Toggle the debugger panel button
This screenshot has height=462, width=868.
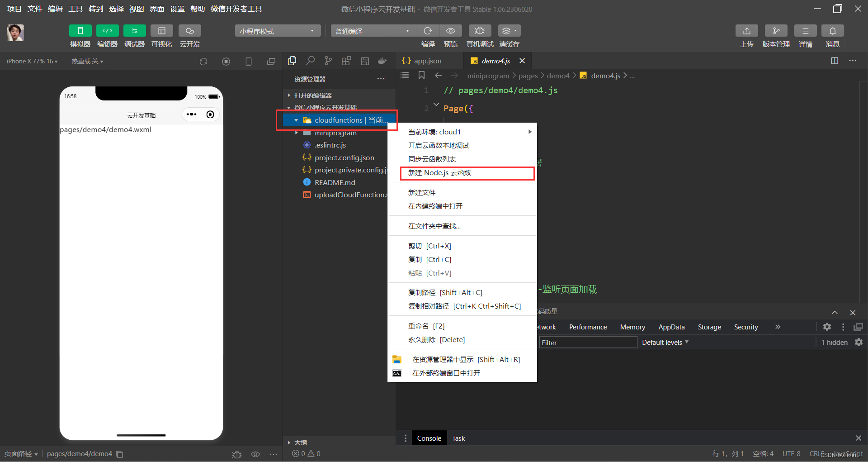pyautogui.click(x=134, y=31)
